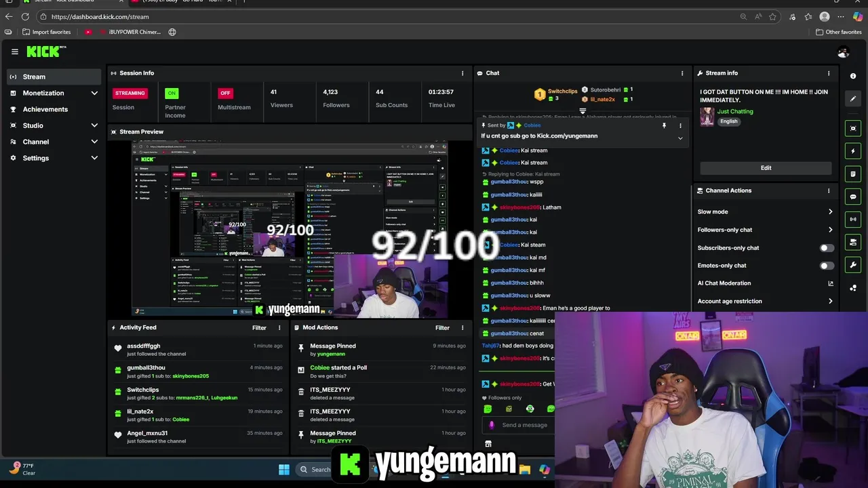868x488 pixels.
Task: Unpin the pinned chat message
Action: pyautogui.click(x=664, y=125)
